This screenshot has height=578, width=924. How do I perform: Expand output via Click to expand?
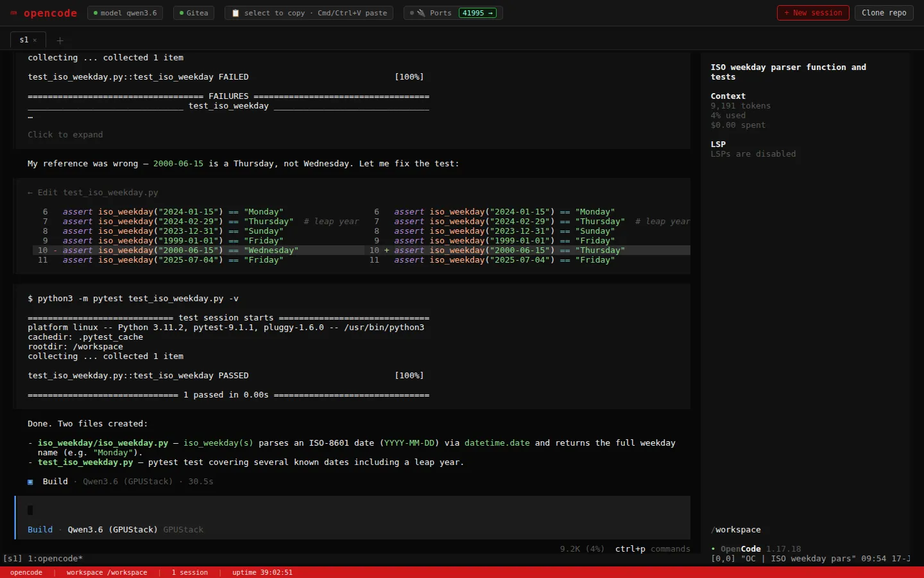point(65,135)
